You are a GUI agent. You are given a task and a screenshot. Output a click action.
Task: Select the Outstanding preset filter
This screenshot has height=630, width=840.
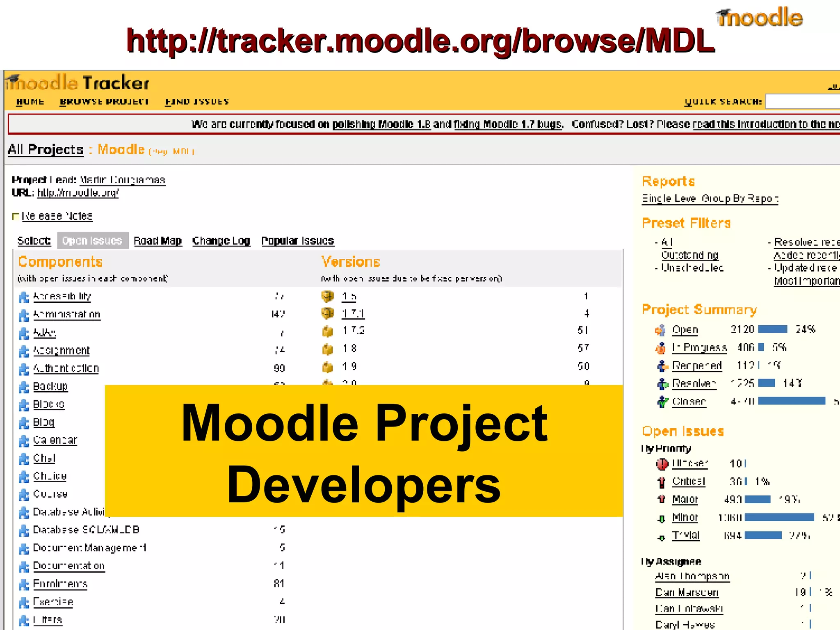[690, 255]
